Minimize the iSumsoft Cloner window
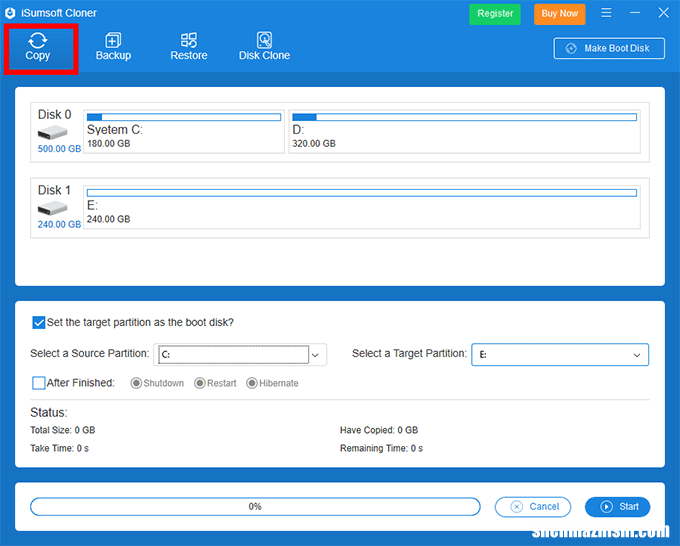The image size is (680, 546). (635, 13)
